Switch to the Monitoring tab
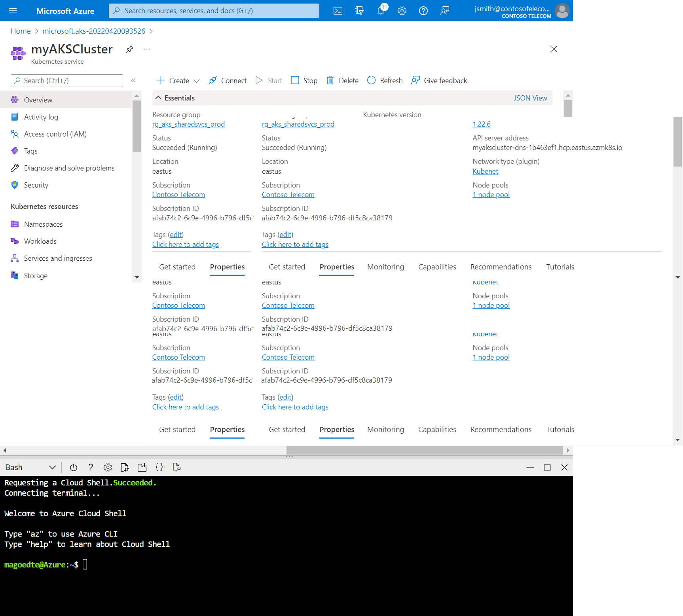The width and height of the screenshot is (683, 616). [385, 267]
